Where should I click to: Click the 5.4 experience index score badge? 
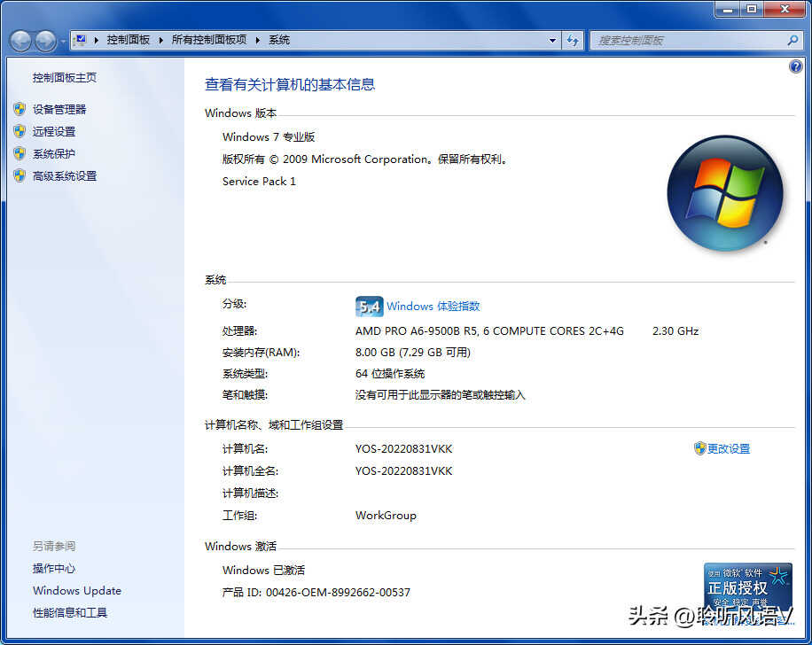coord(368,307)
